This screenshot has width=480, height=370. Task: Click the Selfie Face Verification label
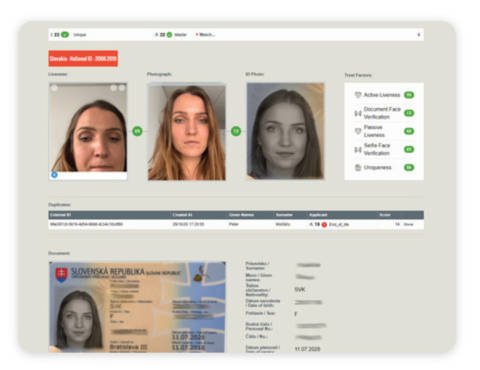click(x=377, y=149)
